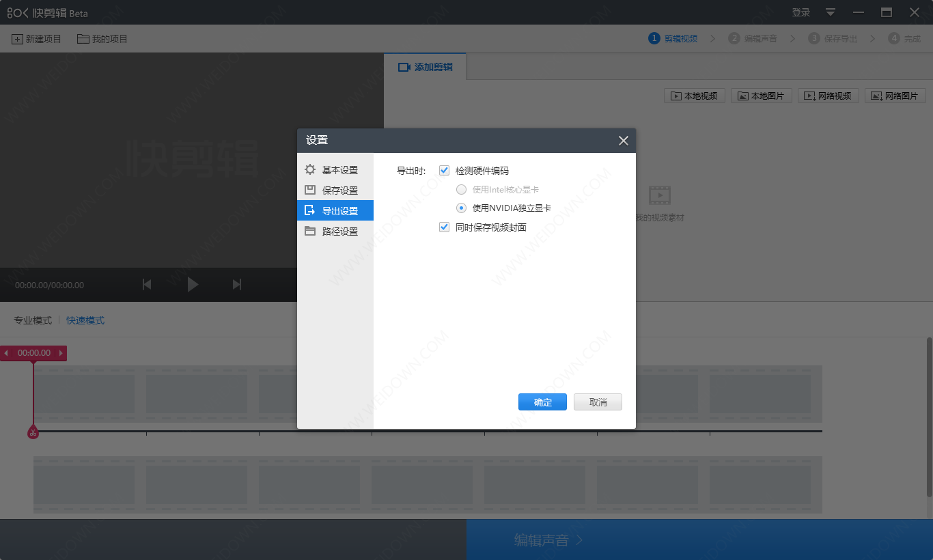This screenshot has height=560, width=933.
Task: Create a new project via 新建项目
Action: pos(36,39)
